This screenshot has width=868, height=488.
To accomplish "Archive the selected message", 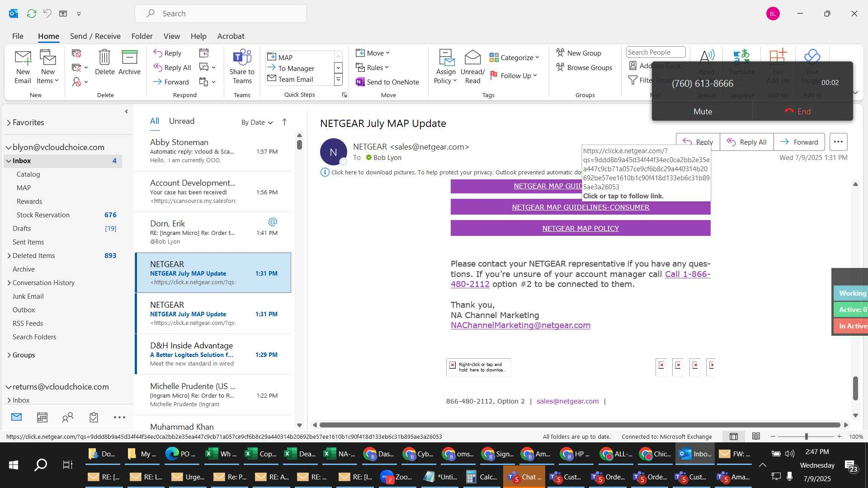I will [129, 62].
